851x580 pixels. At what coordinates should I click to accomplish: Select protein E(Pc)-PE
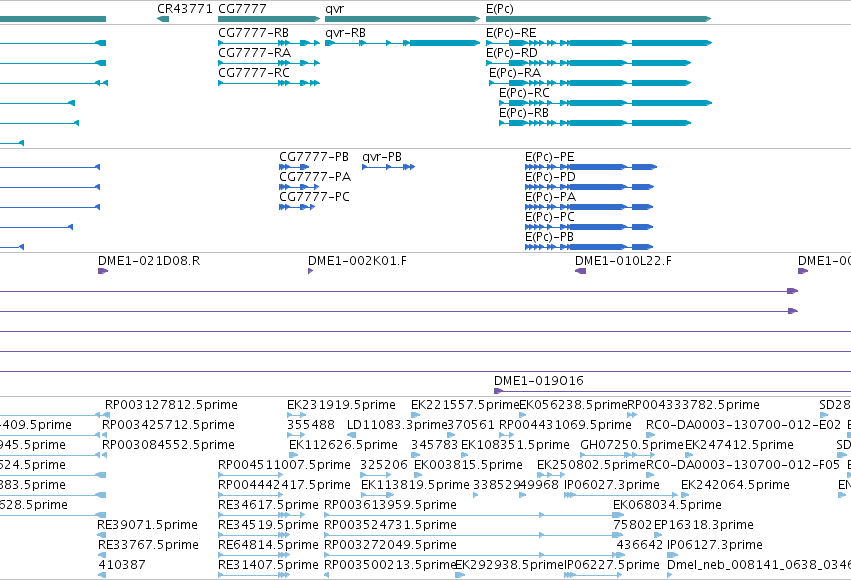pyautogui.click(x=591, y=167)
